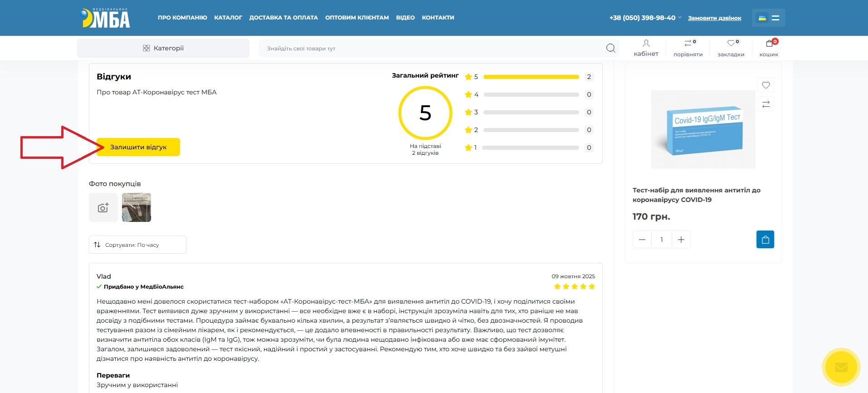
Task: Open the compare (порівняти) icon in header
Action: 688,48
